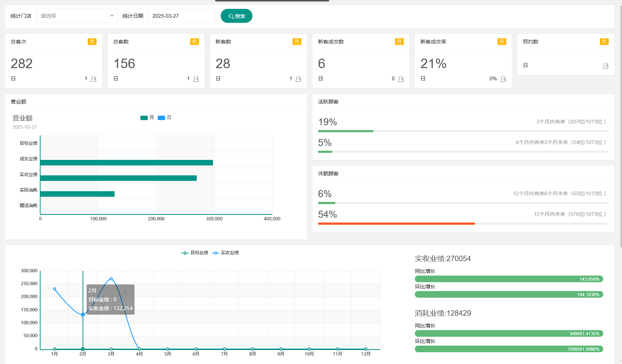The width and height of the screenshot is (622, 364).
Task: Open the 统计门店 store dropdown
Action: click(x=74, y=16)
